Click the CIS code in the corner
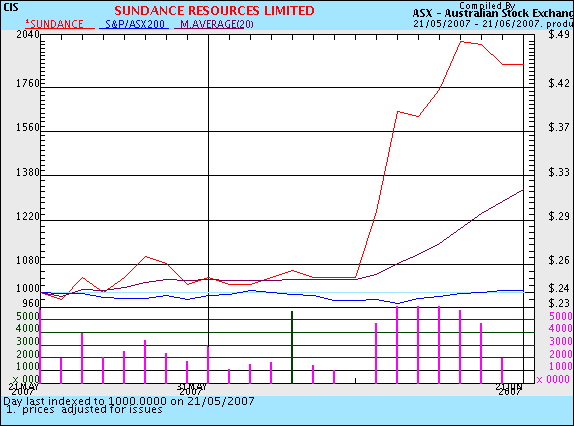The height and width of the screenshot is (426, 574). 10,7
